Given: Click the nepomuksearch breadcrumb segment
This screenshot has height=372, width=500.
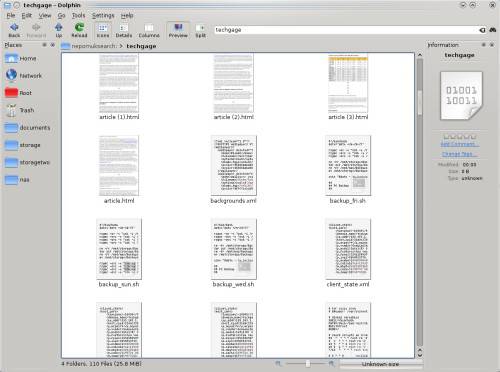Looking at the screenshot, I should [94, 46].
